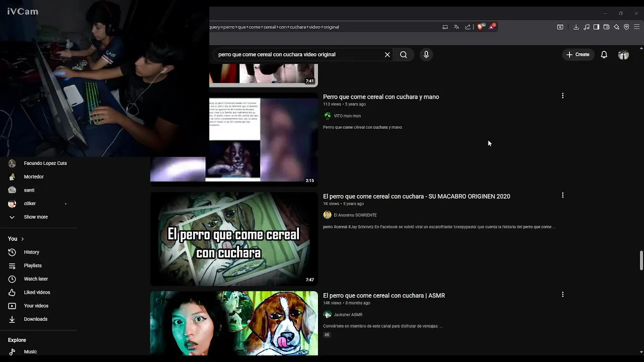644x362 pixels.
Task: Clear the YouTube search box text
Action: pos(387,54)
